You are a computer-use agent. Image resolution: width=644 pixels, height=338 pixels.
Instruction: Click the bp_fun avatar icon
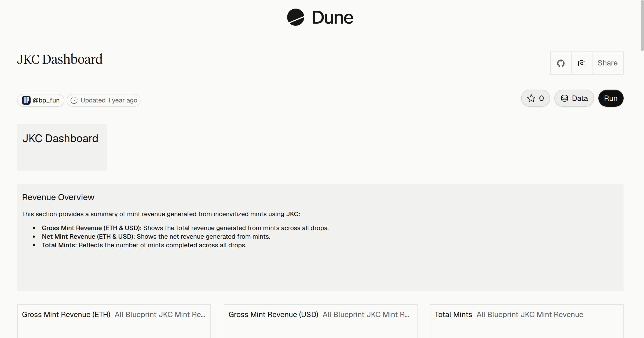[26, 100]
